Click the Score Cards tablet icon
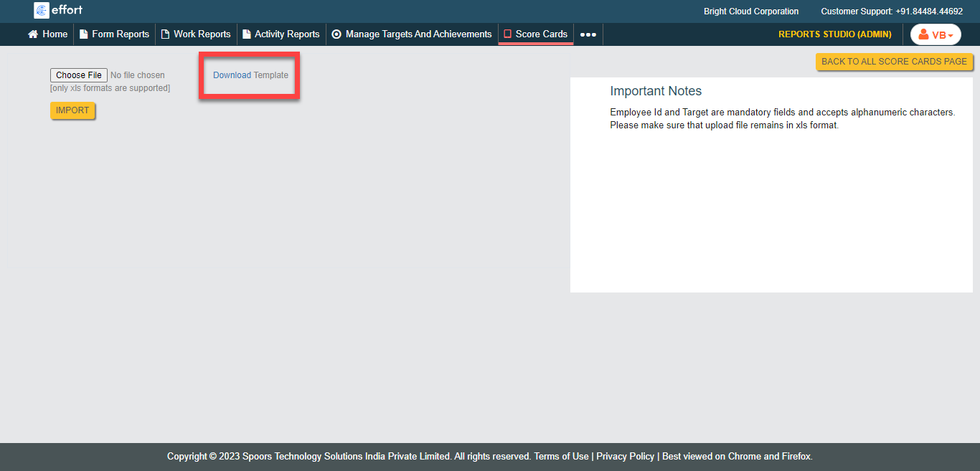The width and height of the screenshot is (980, 471). (507, 34)
